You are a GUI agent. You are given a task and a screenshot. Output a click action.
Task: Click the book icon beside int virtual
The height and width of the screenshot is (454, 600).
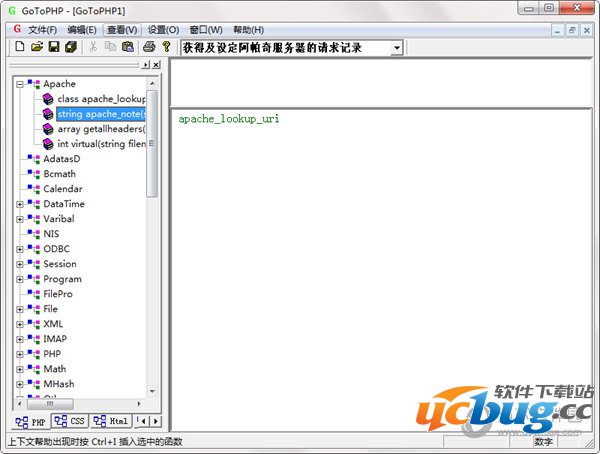pyautogui.click(x=48, y=144)
